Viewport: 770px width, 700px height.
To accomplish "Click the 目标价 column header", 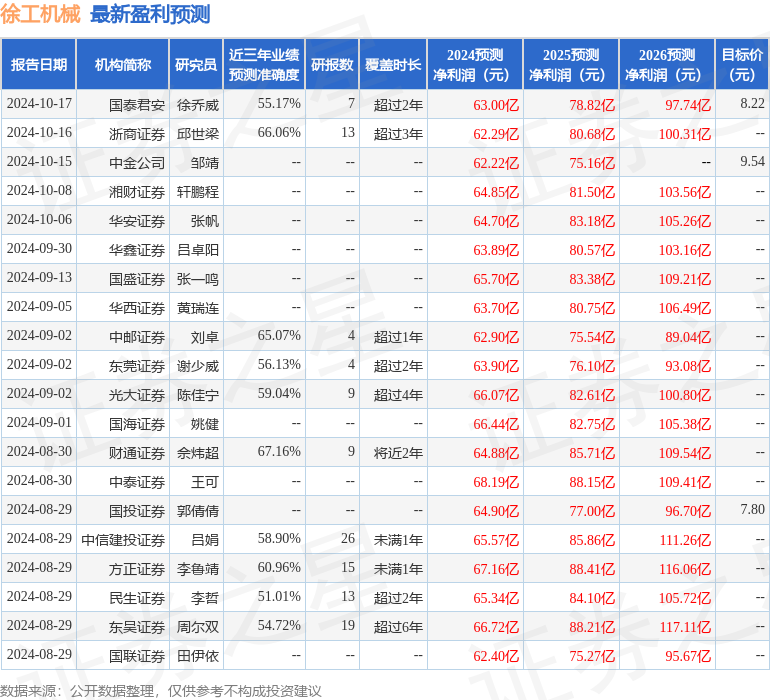I will click(742, 64).
